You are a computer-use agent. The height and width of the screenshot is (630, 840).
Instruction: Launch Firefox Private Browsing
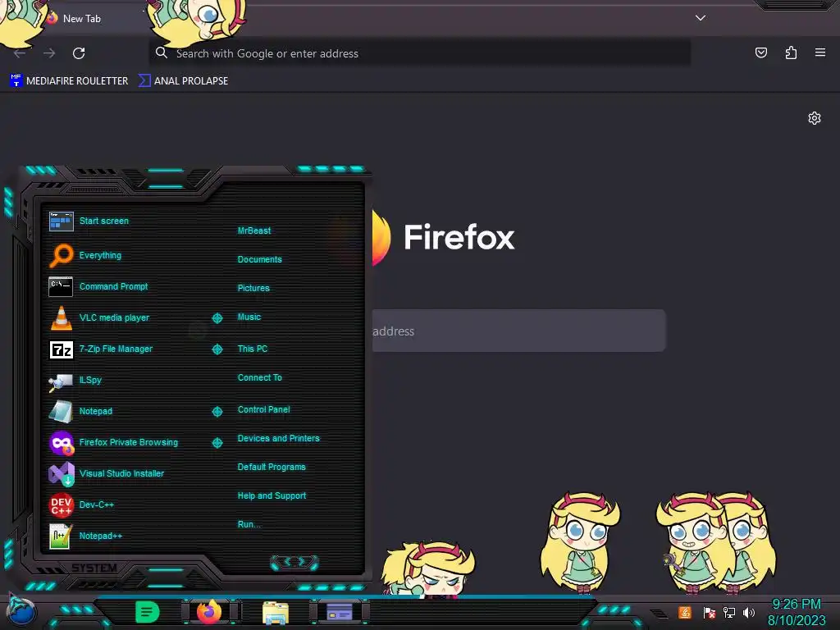coord(113,442)
